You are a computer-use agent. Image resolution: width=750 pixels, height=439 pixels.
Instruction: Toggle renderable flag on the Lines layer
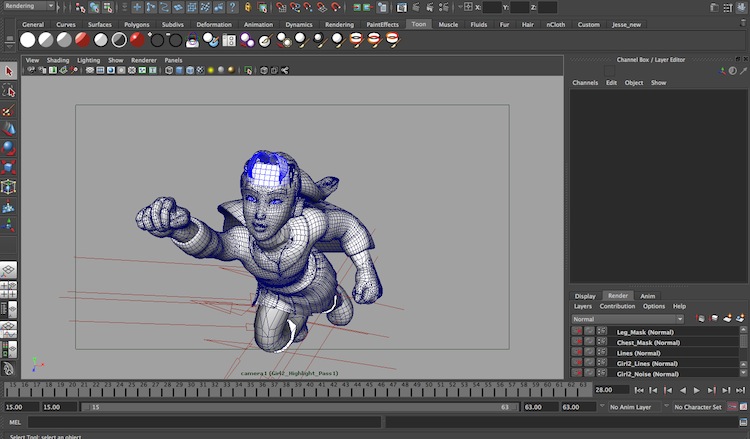[x=577, y=353]
